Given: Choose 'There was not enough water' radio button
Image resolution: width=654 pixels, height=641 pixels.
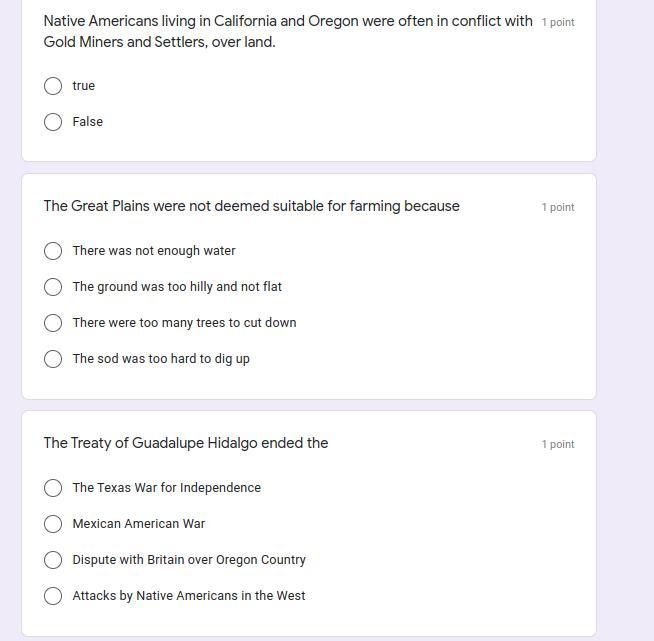Looking at the screenshot, I should (53, 251).
